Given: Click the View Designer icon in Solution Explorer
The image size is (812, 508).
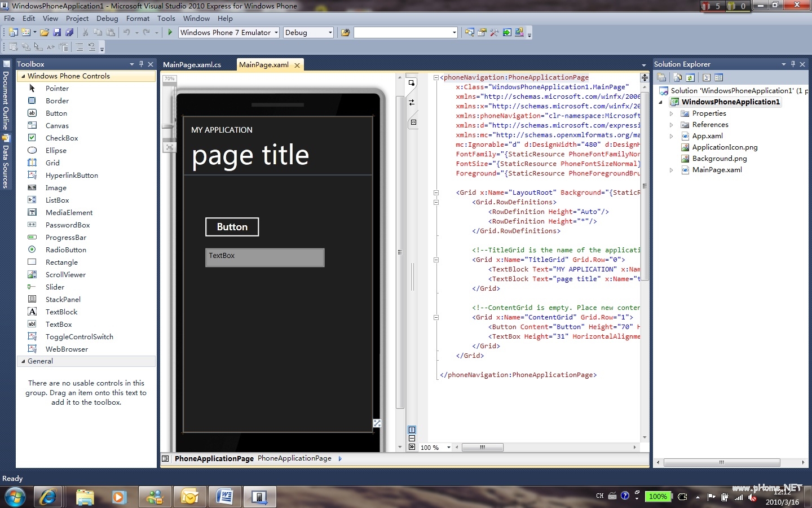Looking at the screenshot, I should coord(718,78).
